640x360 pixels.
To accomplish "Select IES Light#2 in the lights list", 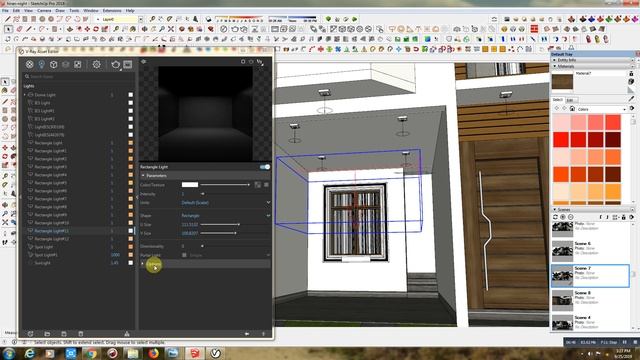I will (78, 119).
